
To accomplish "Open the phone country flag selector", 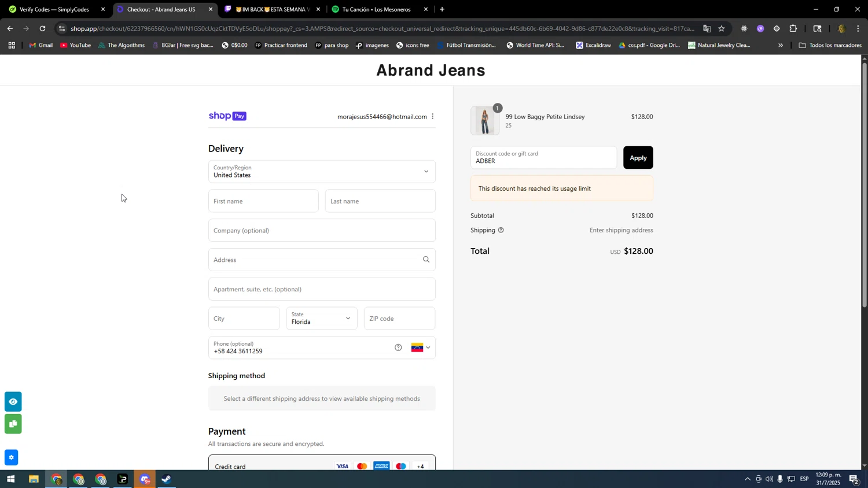I will click(x=421, y=347).
